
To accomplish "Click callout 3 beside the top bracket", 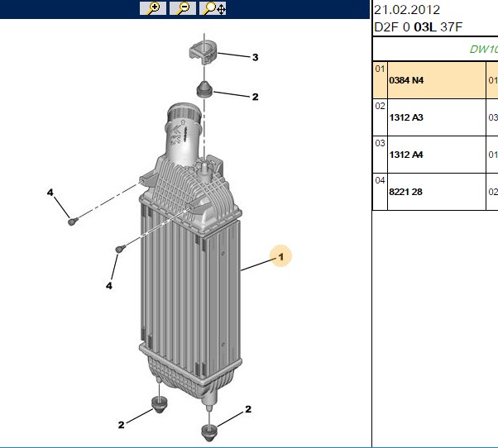I will (255, 57).
